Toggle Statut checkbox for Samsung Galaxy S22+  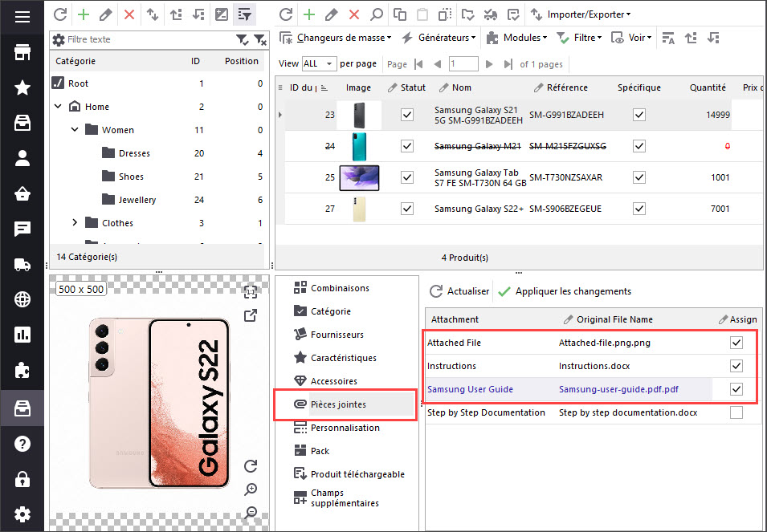(407, 209)
